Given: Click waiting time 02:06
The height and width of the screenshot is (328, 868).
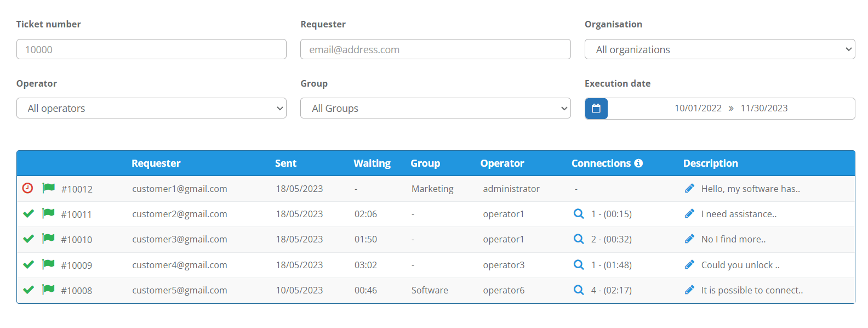Looking at the screenshot, I should pyautogui.click(x=366, y=214).
